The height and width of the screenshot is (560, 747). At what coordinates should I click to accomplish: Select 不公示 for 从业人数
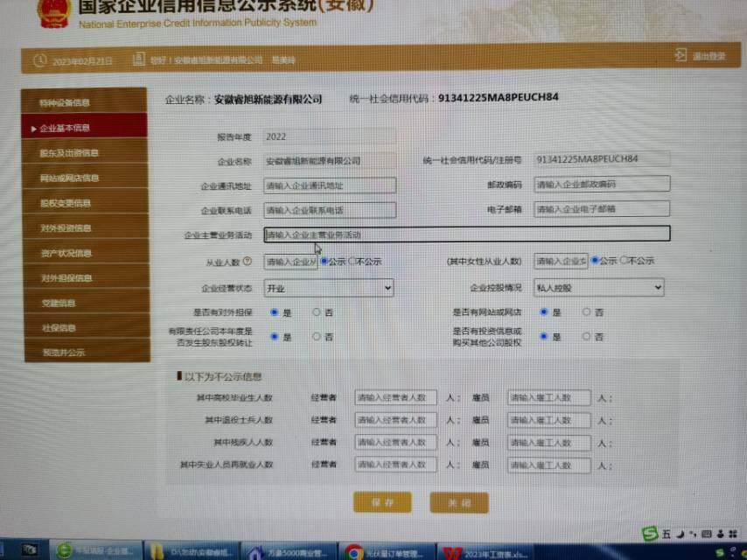tap(353, 261)
